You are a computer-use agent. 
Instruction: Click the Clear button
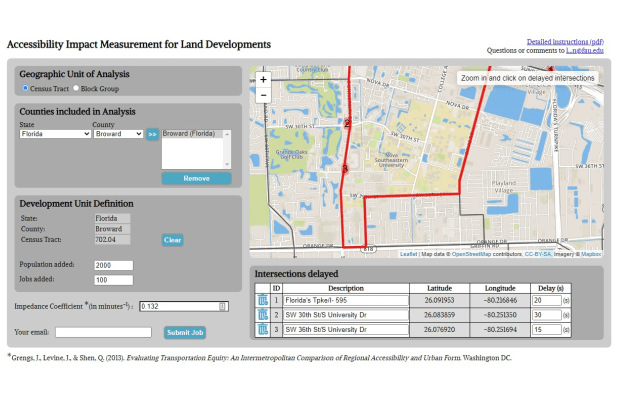coord(172,240)
